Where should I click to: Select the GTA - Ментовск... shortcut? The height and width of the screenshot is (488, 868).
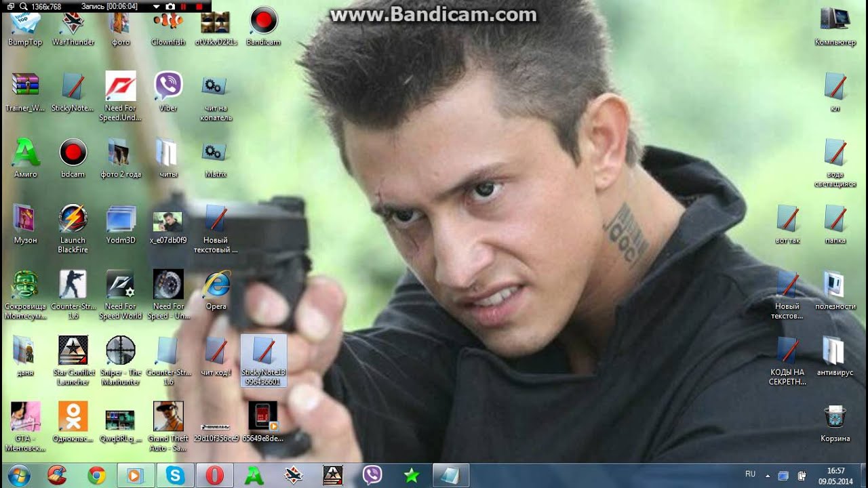click(25, 427)
